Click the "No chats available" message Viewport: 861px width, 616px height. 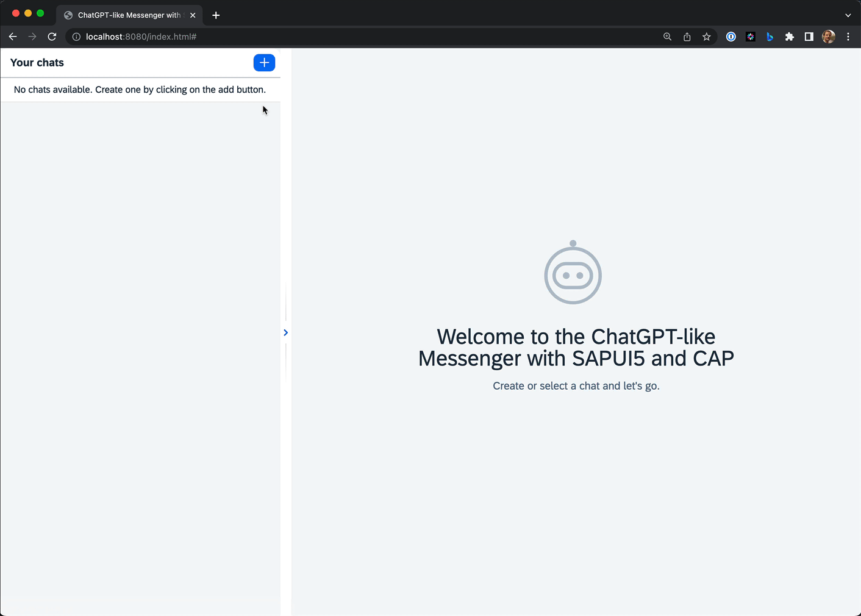click(140, 90)
